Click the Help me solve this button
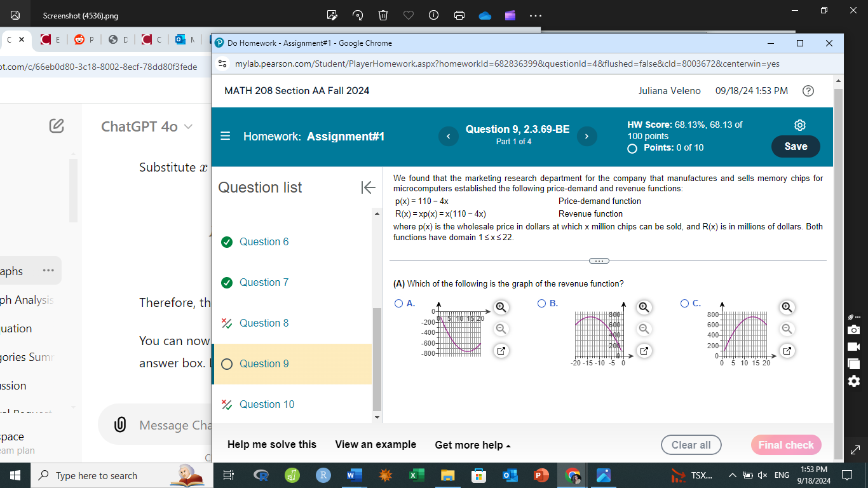 coord(272,445)
